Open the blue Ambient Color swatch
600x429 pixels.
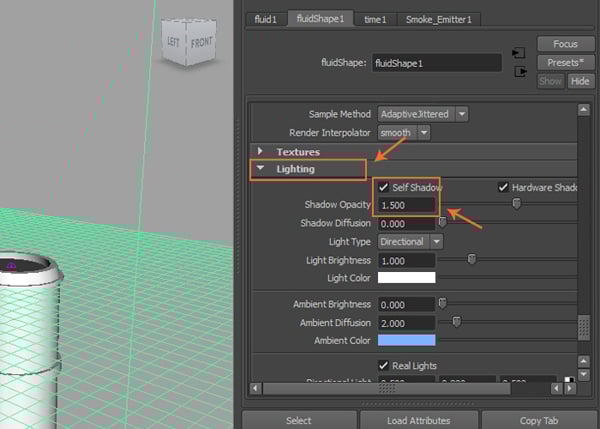tap(406, 340)
